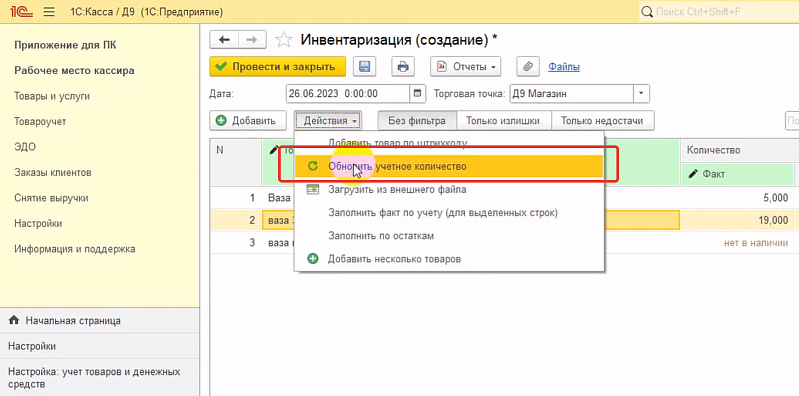
Task: Click the Торговая точка field Д9 Магазин
Action: tap(571, 93)
